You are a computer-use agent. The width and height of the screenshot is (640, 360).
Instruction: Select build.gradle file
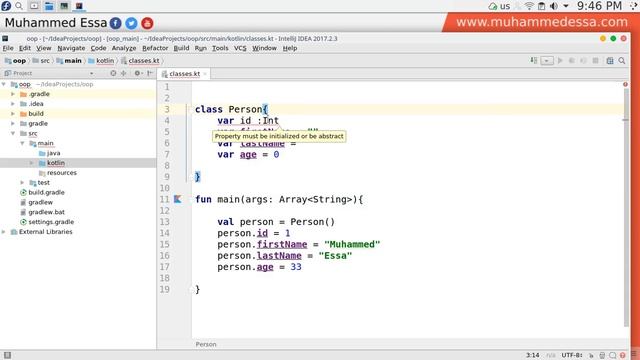[x=42, y=192]
